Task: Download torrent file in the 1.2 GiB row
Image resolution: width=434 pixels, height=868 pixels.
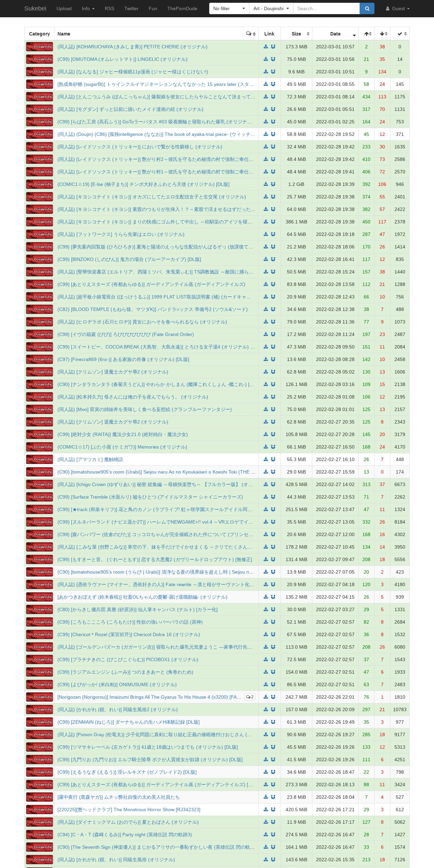Action: [266, 184]
